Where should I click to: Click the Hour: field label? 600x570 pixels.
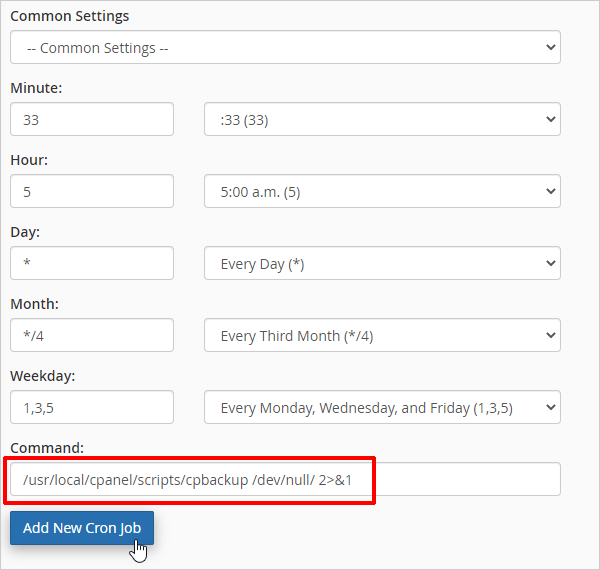click(29, 160)
